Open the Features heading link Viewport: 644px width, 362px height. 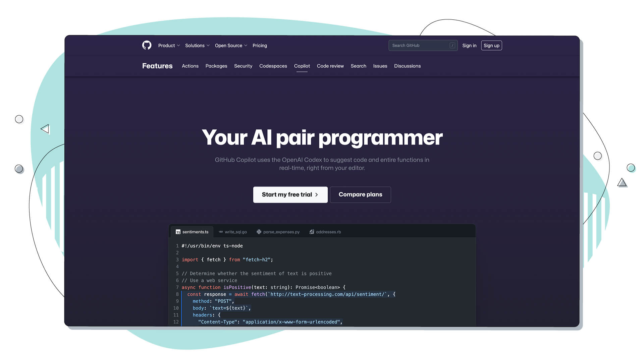(157, 66)
